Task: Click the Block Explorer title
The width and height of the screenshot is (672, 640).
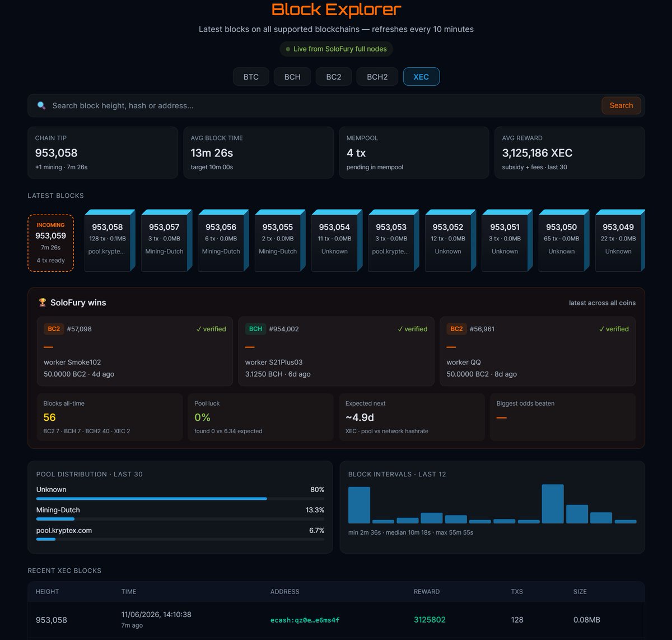Action: click(336, 10)
